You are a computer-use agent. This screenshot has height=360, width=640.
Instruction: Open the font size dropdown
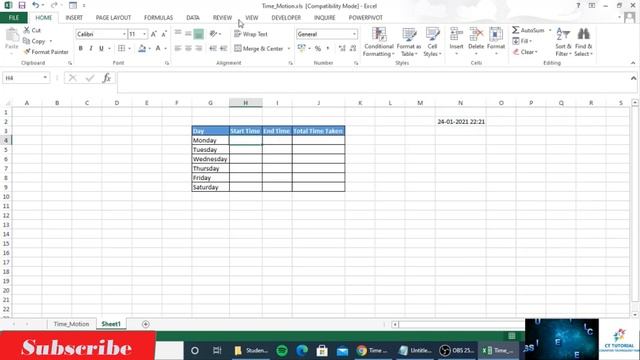[144, 34]
